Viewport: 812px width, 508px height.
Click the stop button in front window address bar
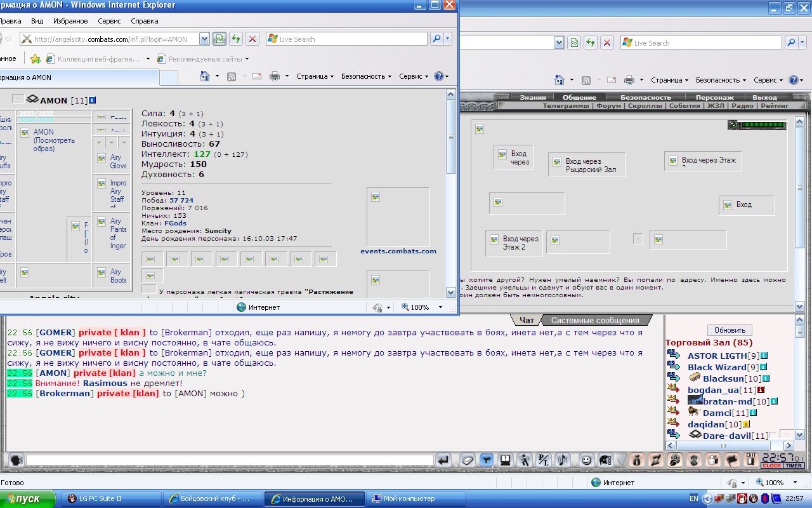coord(252,39)
